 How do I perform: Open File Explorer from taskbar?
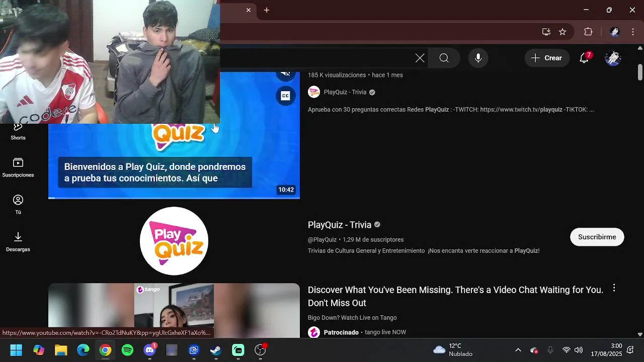pos(61,350)
